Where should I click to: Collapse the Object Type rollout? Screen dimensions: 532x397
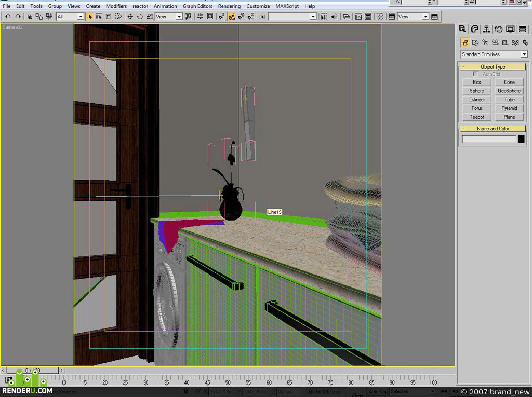coord(493,67)
